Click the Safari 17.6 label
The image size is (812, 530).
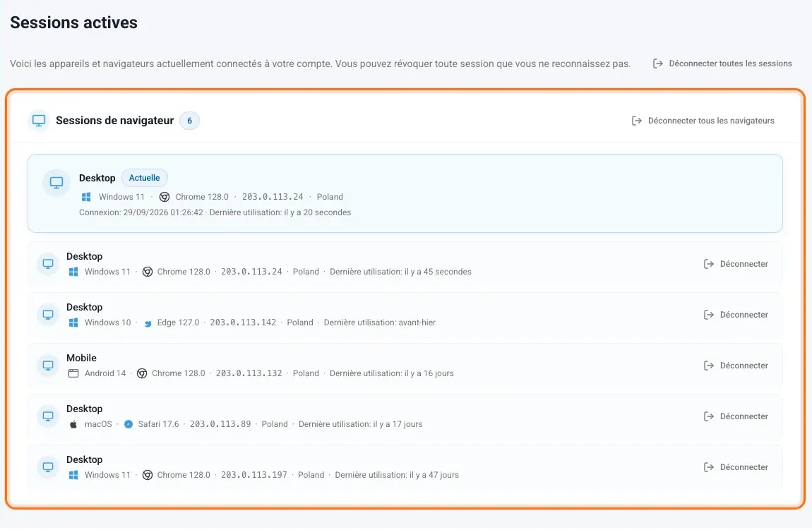[x=158, y=424]
